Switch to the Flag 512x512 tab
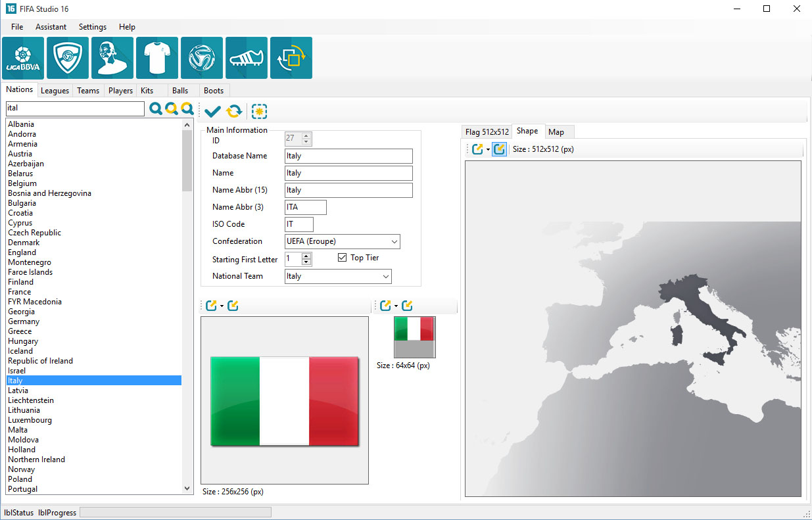This screenshot has height=520, width=812. tap(487, 132)
